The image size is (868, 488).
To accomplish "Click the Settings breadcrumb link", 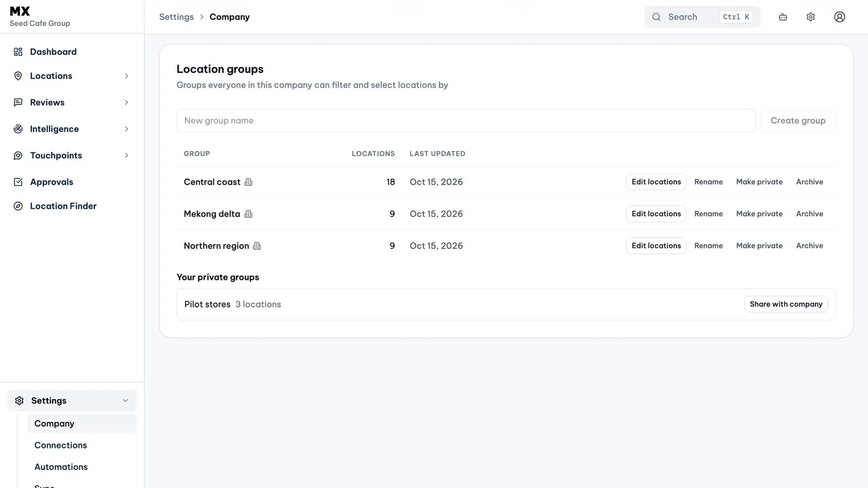I will (x=176, y=17).
